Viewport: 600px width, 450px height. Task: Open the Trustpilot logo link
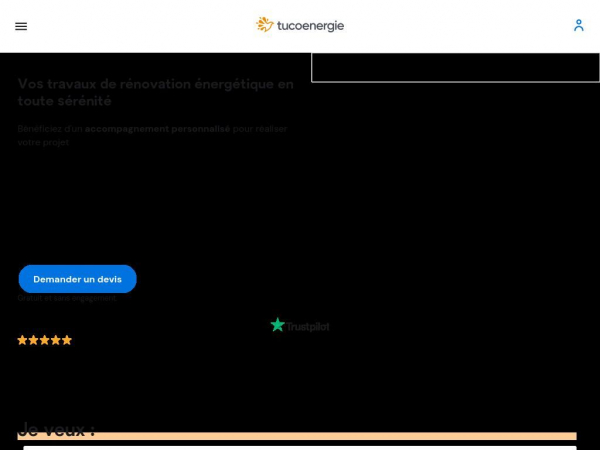tap(300, 326)
